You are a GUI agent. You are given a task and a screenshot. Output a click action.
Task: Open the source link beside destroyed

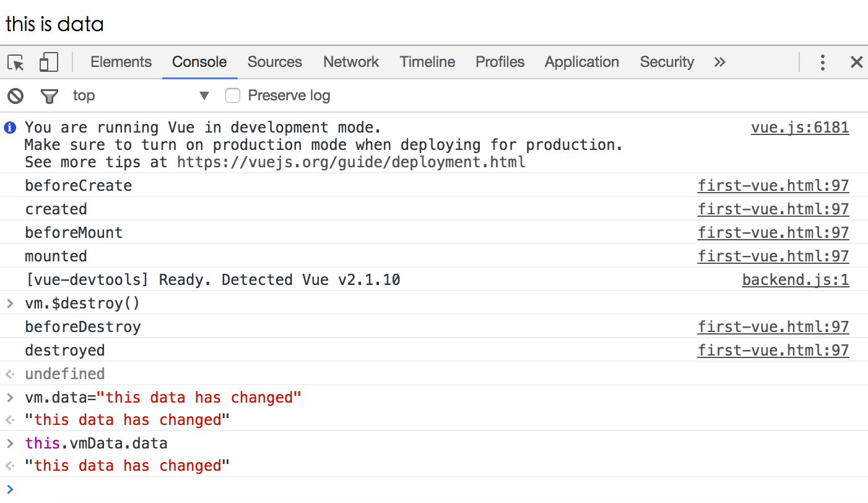pos(773,351)
